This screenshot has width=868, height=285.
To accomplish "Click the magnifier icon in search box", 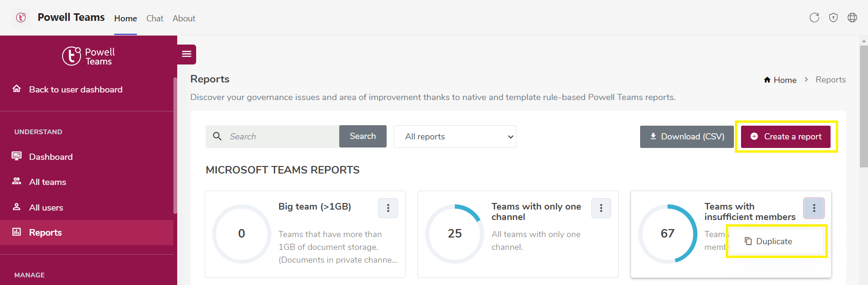I will pyautogui.click(x=217, y=136).
